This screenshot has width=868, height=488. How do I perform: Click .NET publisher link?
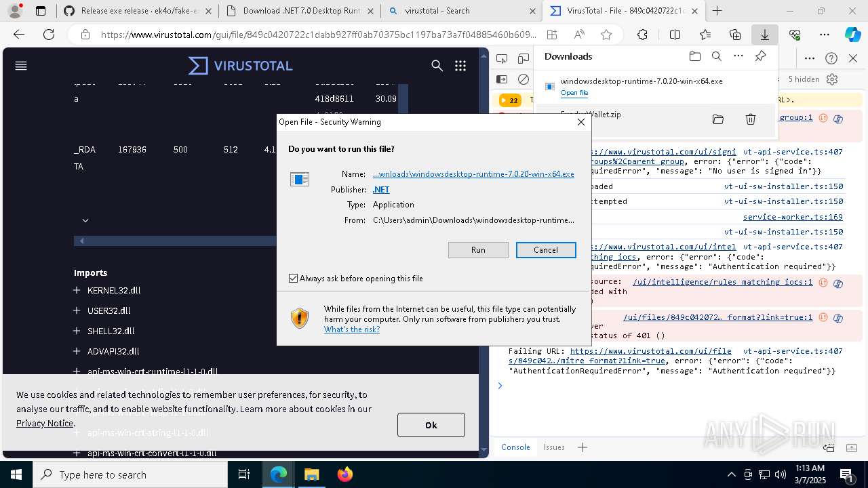[x=381, y=190]
